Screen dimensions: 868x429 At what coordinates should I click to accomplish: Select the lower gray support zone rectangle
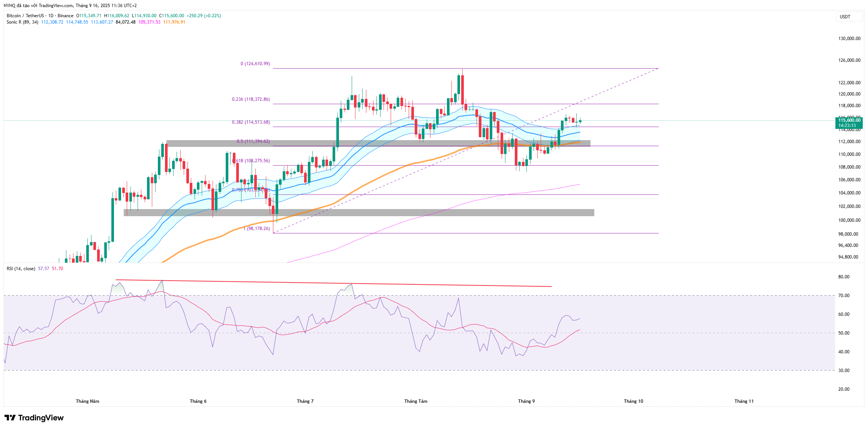(x=359, y=212)
